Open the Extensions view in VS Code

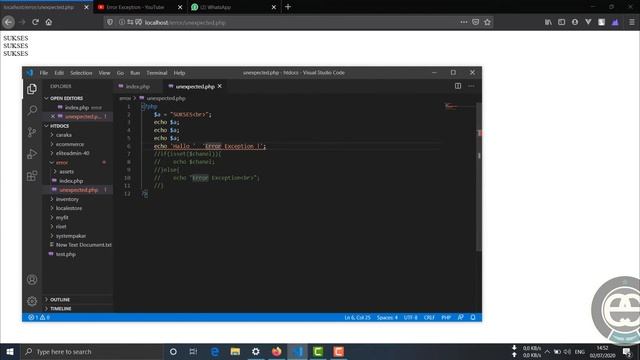[x=32, y=176]
